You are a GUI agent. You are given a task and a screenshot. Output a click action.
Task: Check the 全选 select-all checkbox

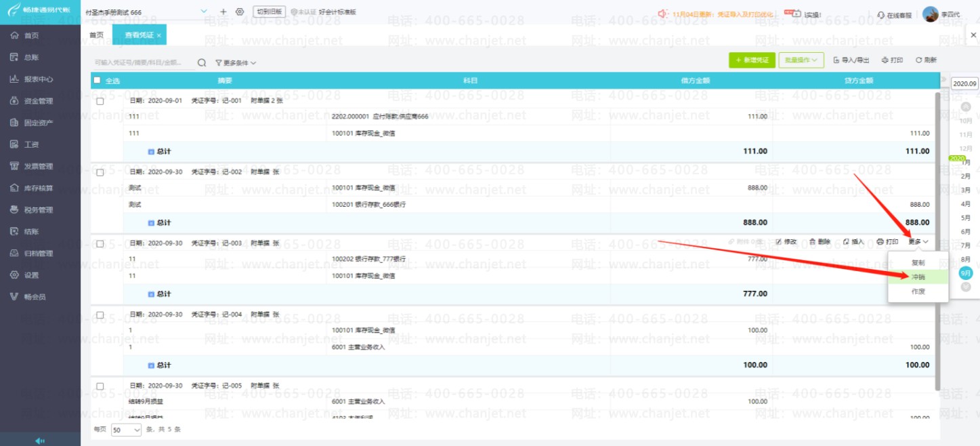97,80
